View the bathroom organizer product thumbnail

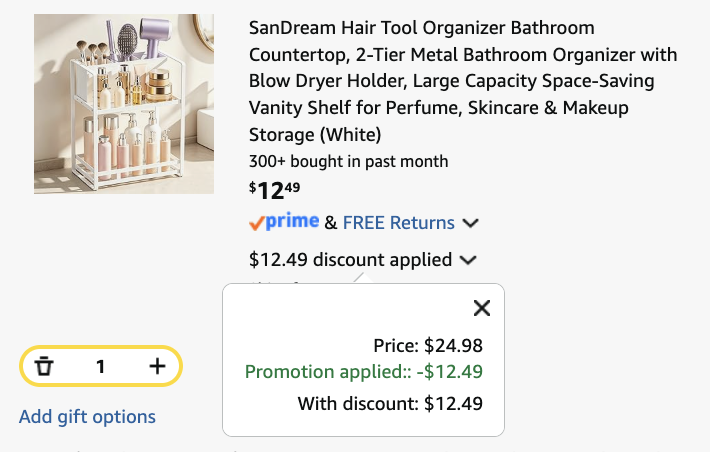pos(124,104)
